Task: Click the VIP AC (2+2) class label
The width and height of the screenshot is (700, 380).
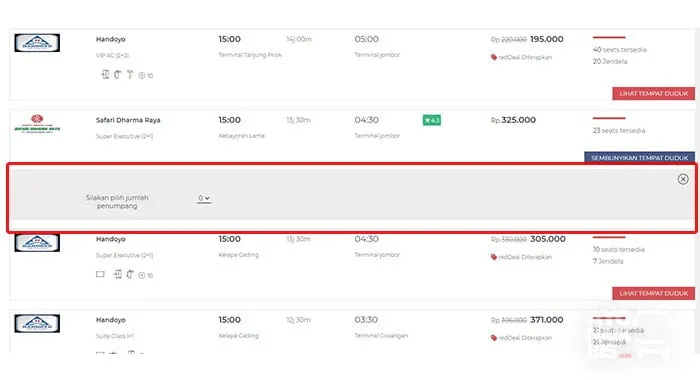Action: pos(112,55)
